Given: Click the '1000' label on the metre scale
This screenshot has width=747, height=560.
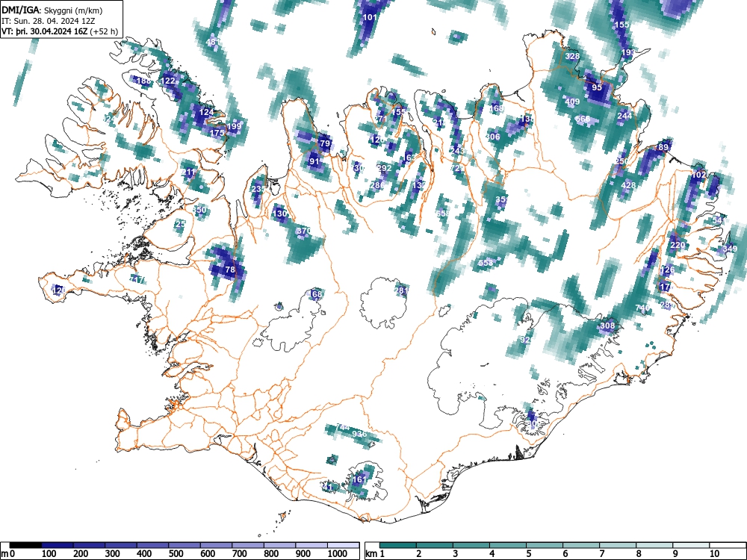Looking at the screenshot, I should 338,554.
